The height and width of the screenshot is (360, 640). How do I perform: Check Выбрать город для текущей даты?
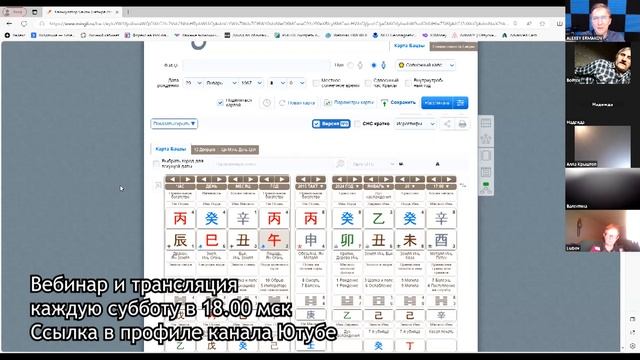(156, 164)
